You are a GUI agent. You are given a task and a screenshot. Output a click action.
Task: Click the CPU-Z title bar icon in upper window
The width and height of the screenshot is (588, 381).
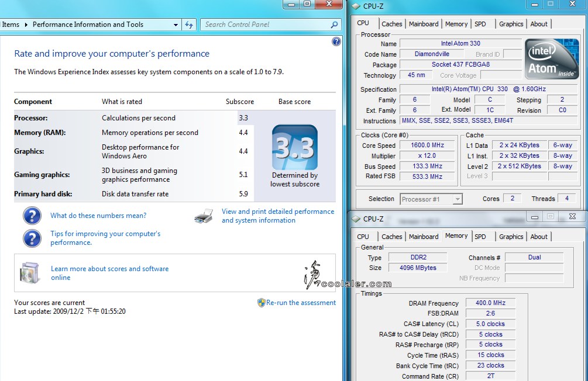356,6
